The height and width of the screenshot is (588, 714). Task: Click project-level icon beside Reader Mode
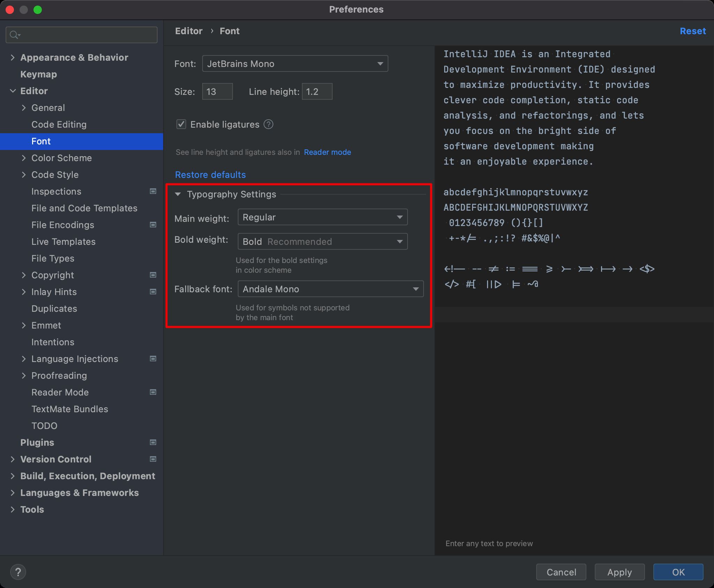(x=153, y=392)
